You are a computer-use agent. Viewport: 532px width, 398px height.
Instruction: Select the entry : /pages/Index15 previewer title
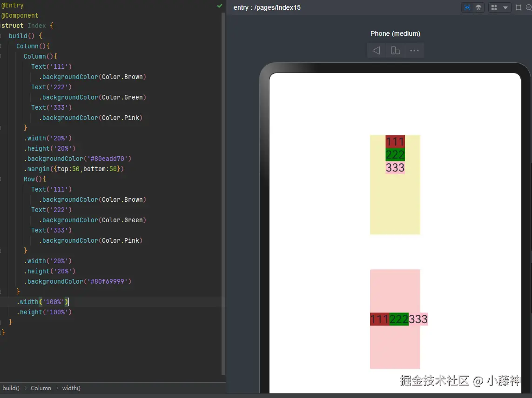coord(267,7)
